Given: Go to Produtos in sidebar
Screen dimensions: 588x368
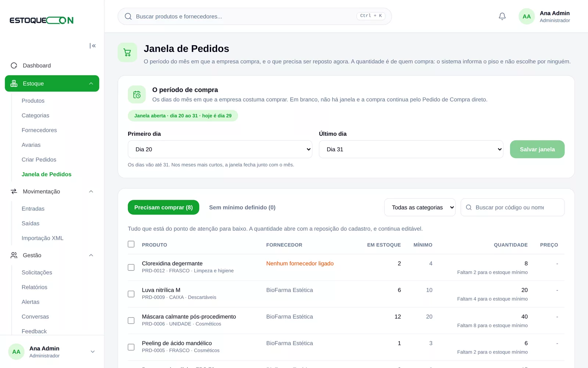Looking at the screenshot, I should [33, 101].
